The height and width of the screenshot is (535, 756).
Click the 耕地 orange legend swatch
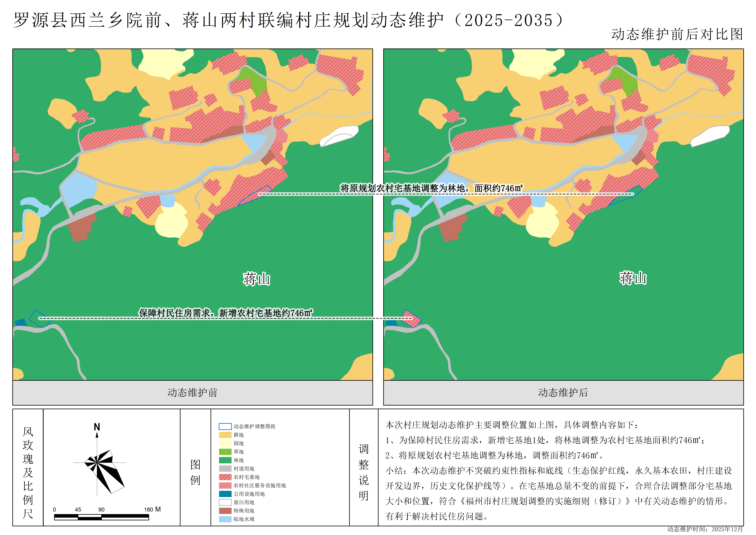(225, 435)
